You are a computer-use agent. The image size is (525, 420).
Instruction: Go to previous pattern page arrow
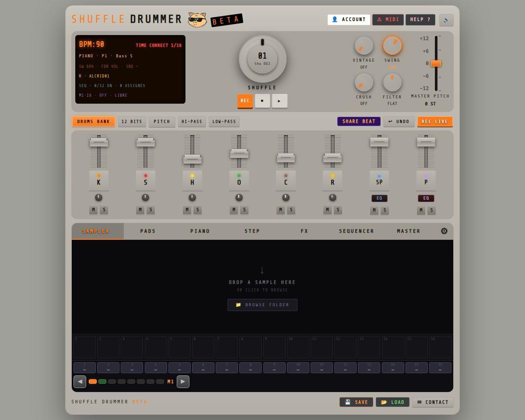pyautogui.click(x=80, y=381)
